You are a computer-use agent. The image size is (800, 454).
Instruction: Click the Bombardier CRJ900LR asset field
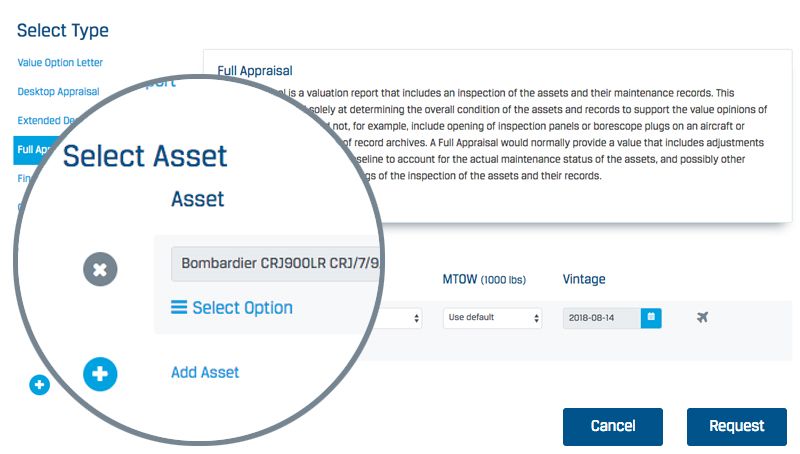[274, 265]
